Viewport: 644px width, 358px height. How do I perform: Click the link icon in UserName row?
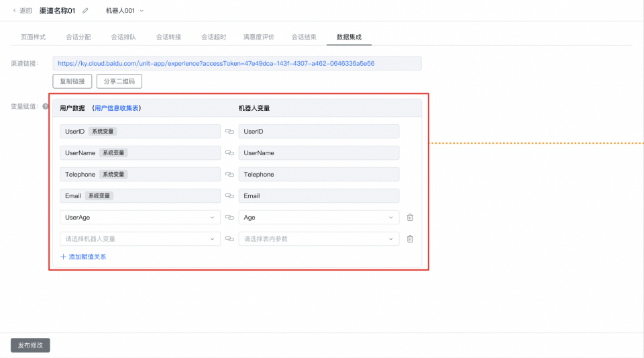pos(229,153)
